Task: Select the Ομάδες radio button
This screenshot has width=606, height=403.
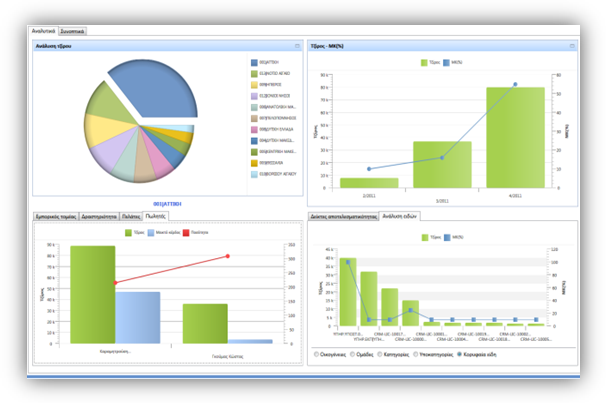Action: click(352, 354)
